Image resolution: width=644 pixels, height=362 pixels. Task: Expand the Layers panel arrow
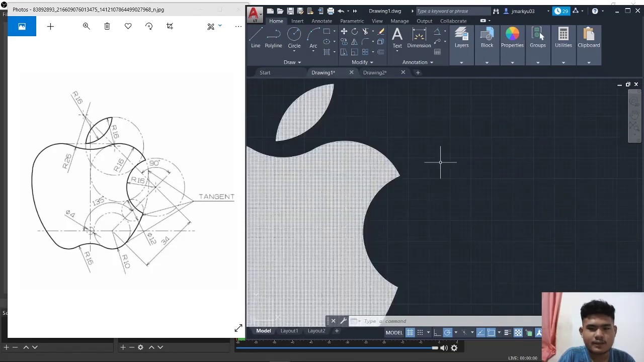(x=461, y=62)
